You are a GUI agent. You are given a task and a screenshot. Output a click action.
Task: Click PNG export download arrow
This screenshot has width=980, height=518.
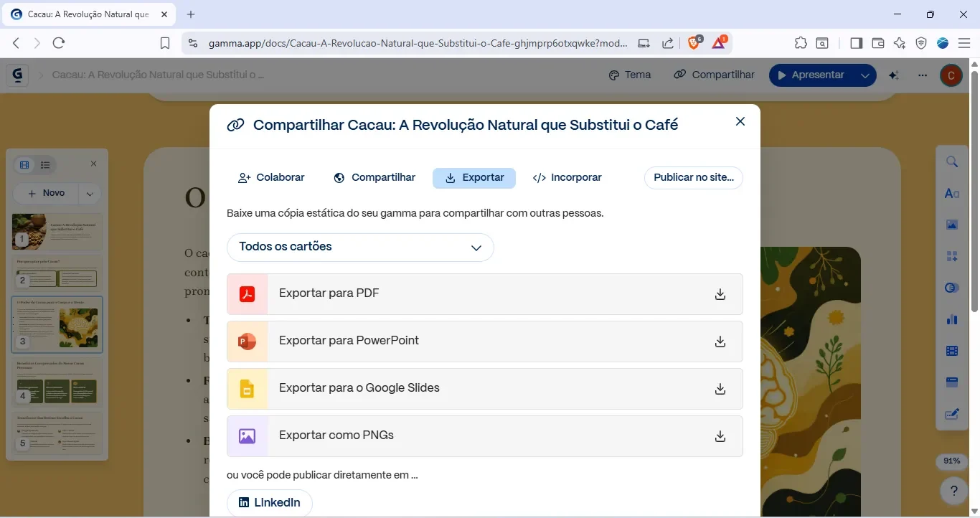[x=720, y=436]
